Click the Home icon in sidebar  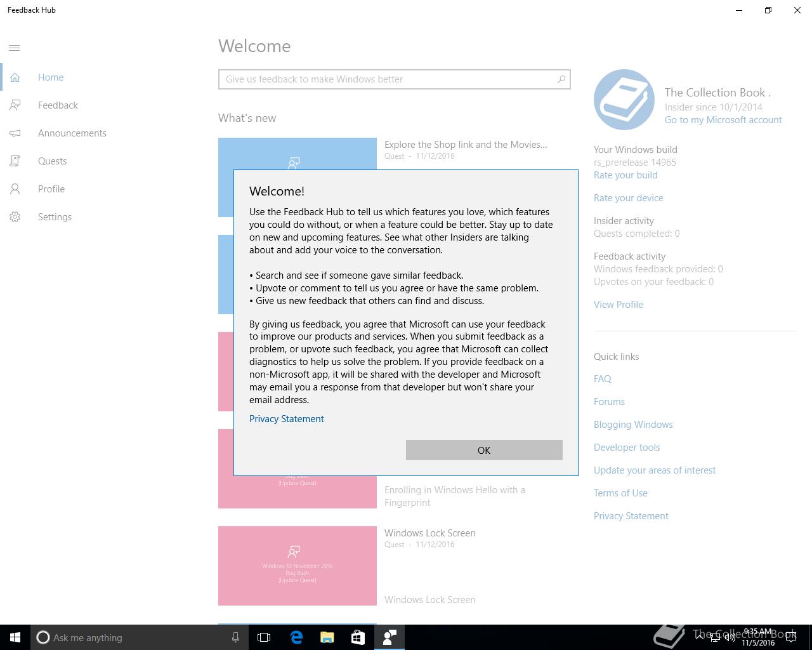tap(15, 77)
